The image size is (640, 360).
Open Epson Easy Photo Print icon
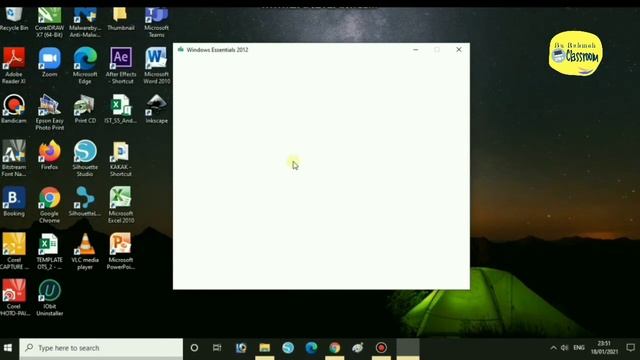(x=49, y=112)
